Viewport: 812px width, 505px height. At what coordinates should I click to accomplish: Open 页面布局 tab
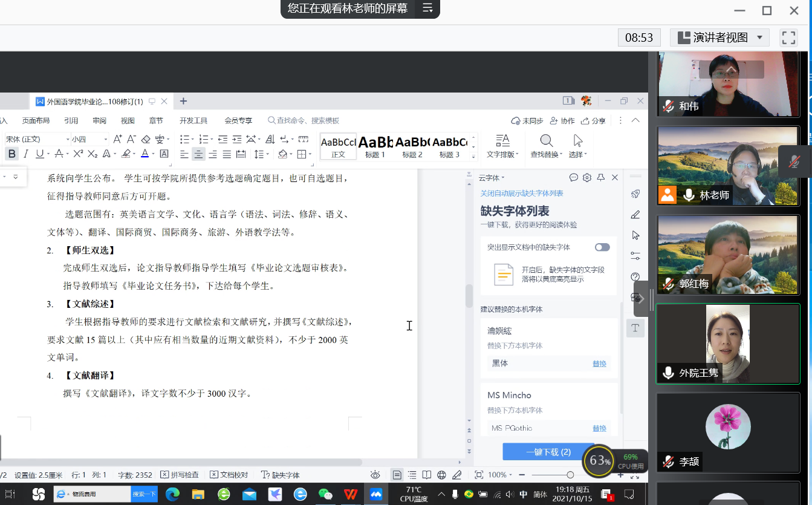point(36,120)
